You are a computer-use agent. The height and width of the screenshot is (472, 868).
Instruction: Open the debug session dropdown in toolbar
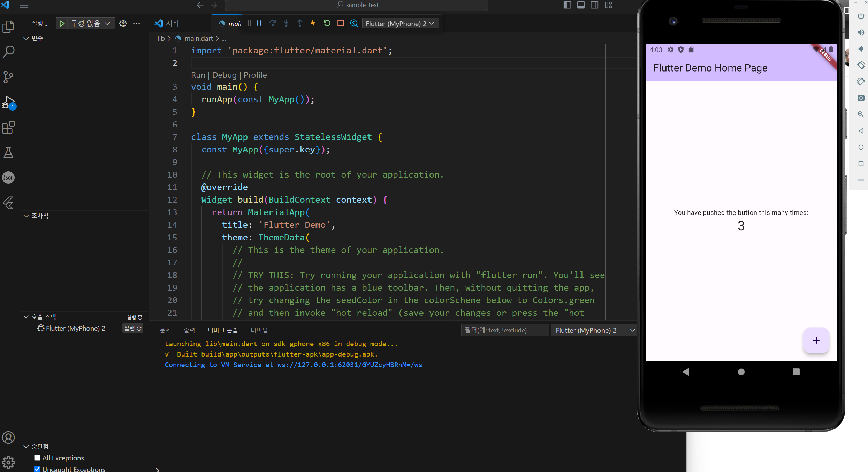pyautogui.click(x=400, y=23)
